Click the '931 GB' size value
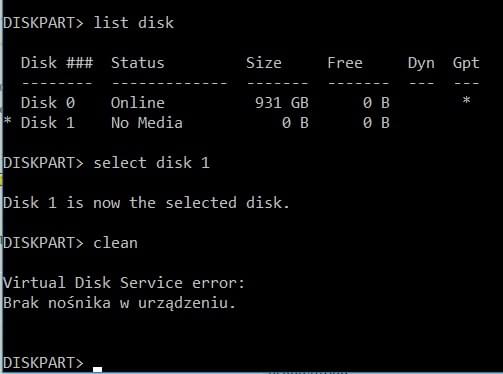 click(282, 103)
